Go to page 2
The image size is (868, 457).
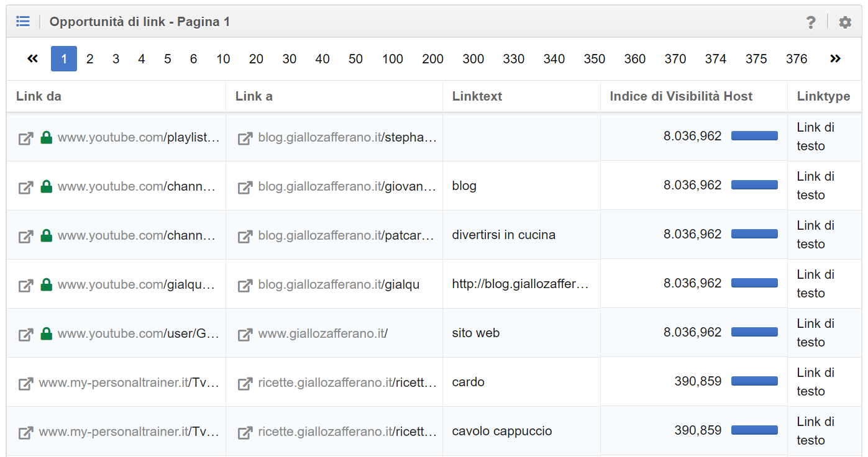coord(90,59)
